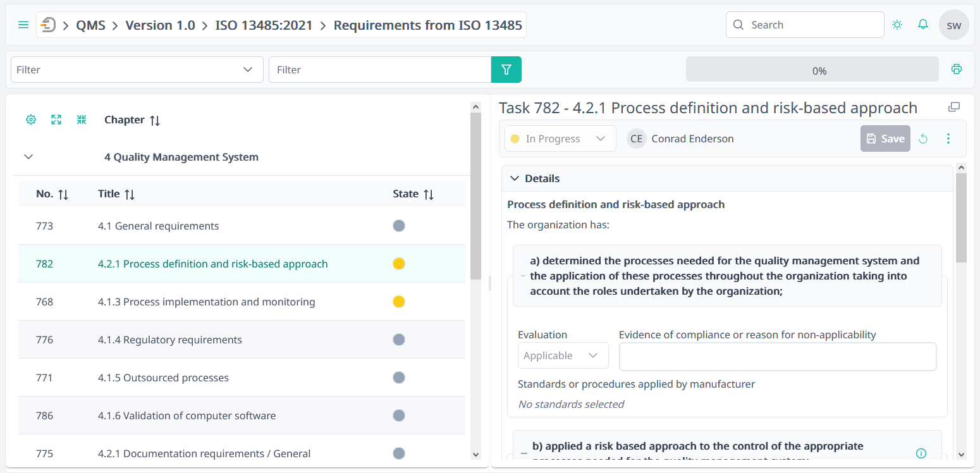This screenshot has height=473, width=980.
Task: Open notifications via bell icon
Action: (922, 25)
